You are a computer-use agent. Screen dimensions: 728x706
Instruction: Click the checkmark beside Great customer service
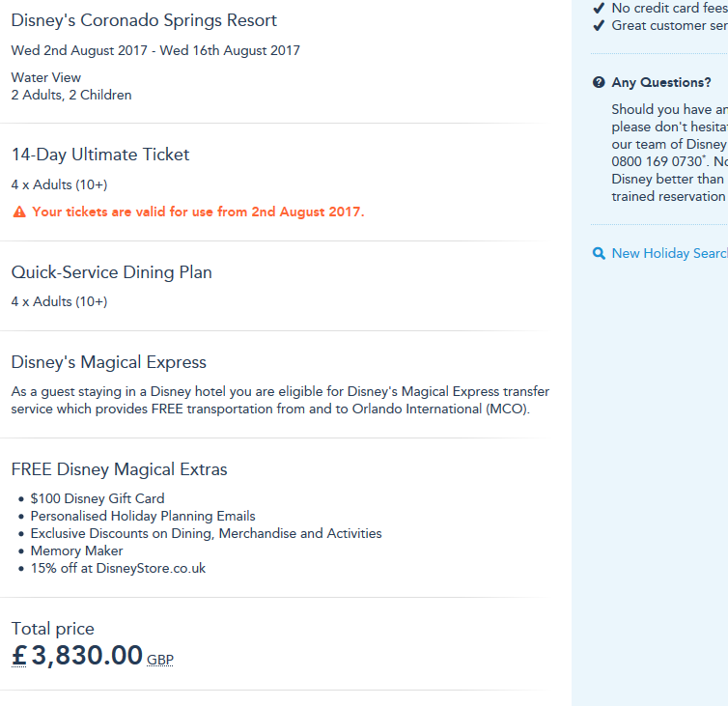tap(599, 26)
